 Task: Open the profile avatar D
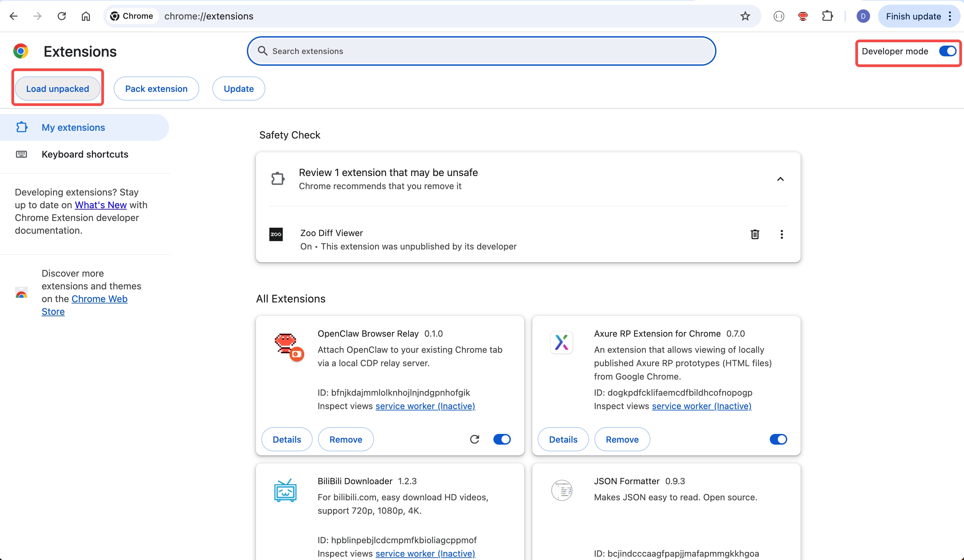click(x=863, y=16)
